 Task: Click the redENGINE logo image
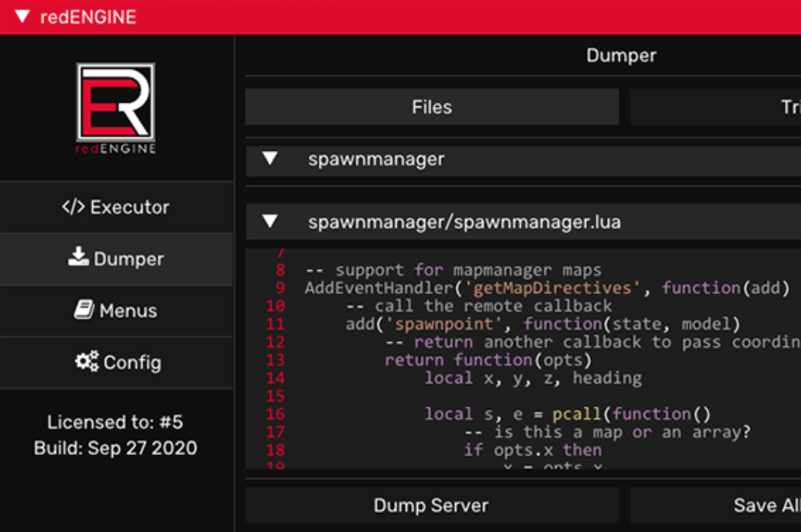point(116,108)
